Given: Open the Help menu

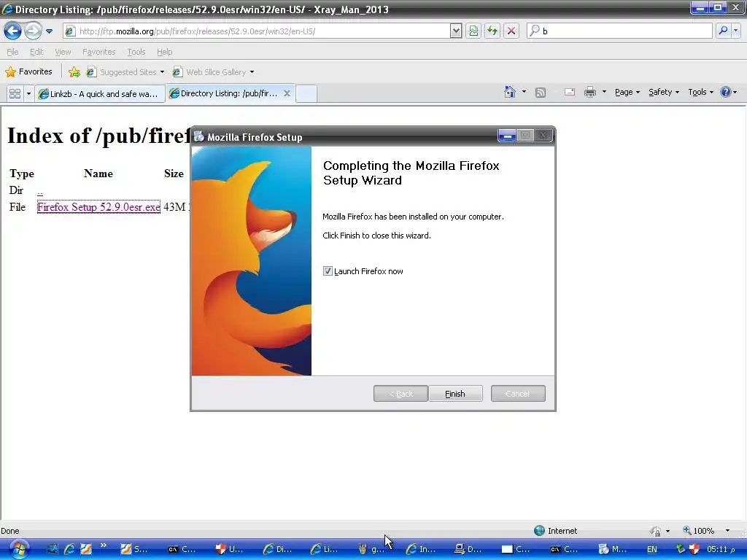Looking at the screenshot, I should (164, 52).
